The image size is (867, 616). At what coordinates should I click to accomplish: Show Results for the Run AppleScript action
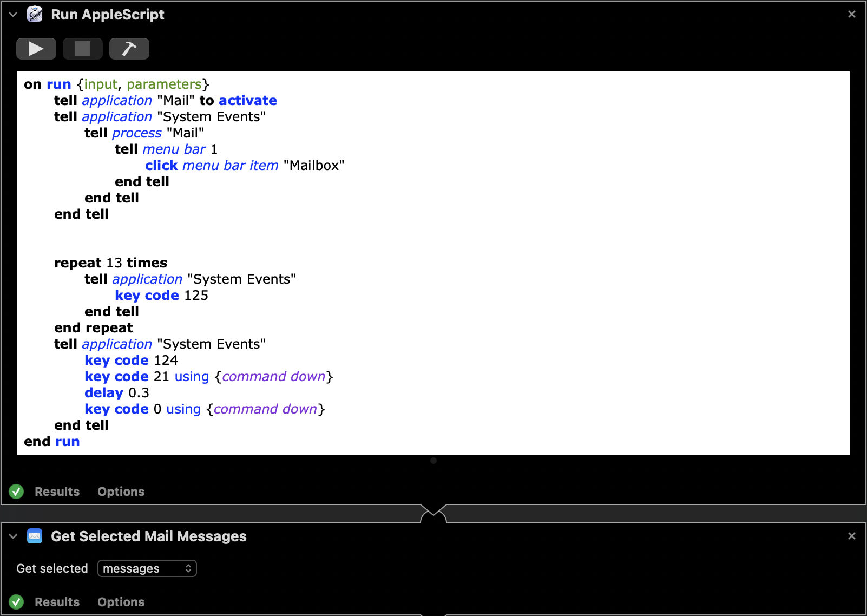[57, 492]
